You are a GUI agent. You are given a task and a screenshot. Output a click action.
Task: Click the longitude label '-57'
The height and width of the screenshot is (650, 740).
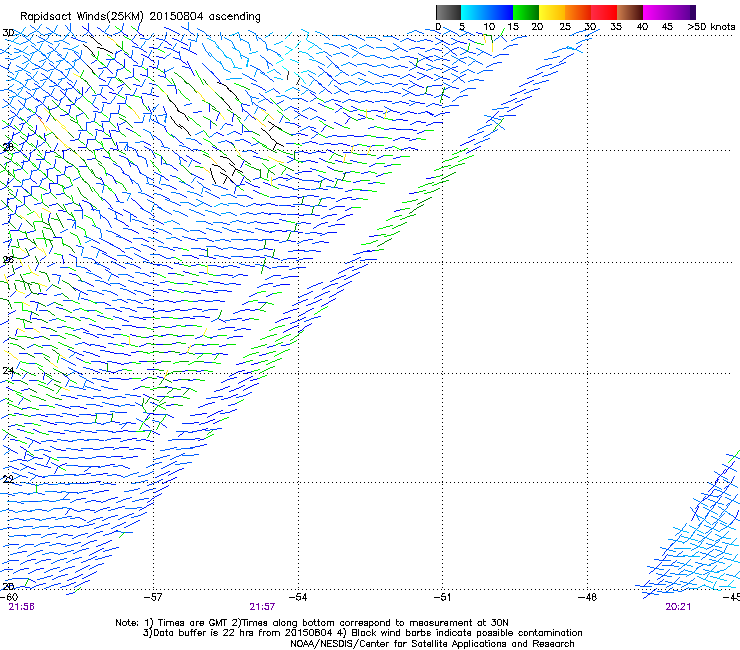(x=153, y=597)
